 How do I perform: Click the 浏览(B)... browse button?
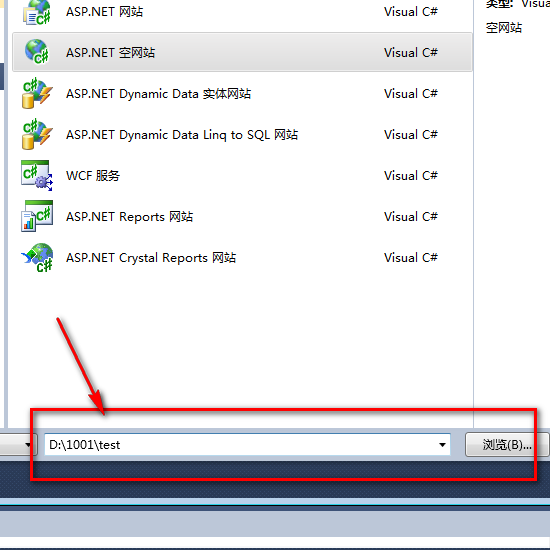(x=507, y=445)
